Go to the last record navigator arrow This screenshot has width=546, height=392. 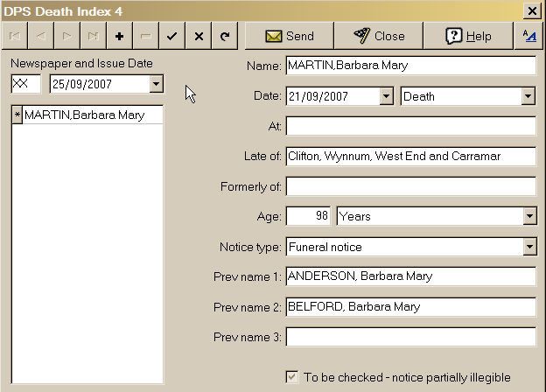coord(94,36)
